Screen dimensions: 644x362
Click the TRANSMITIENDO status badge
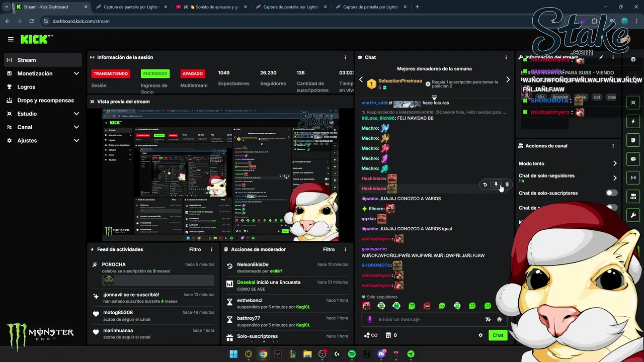pyautogui.click(x=111, y=73)
